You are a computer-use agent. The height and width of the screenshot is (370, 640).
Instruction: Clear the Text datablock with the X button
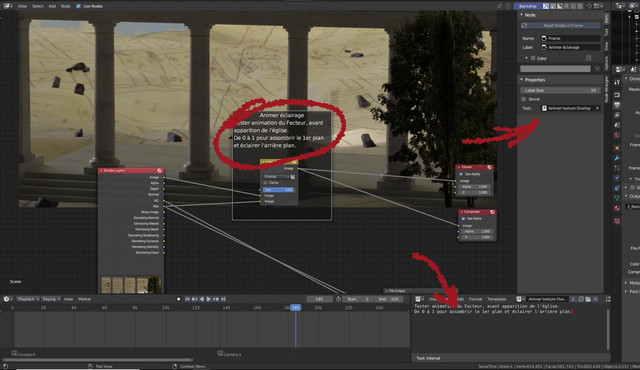[x=597, y=108]
